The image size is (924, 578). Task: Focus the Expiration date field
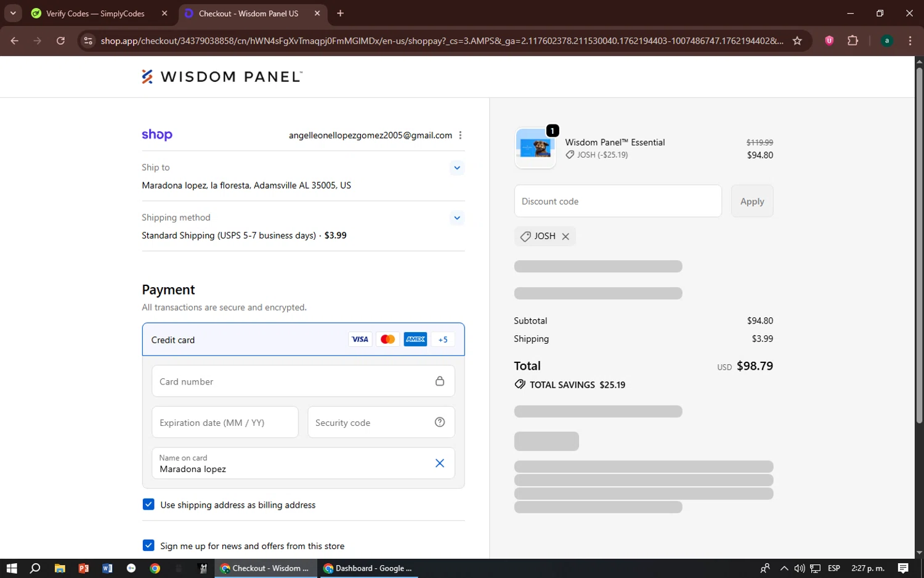click(x=225, y=423)
